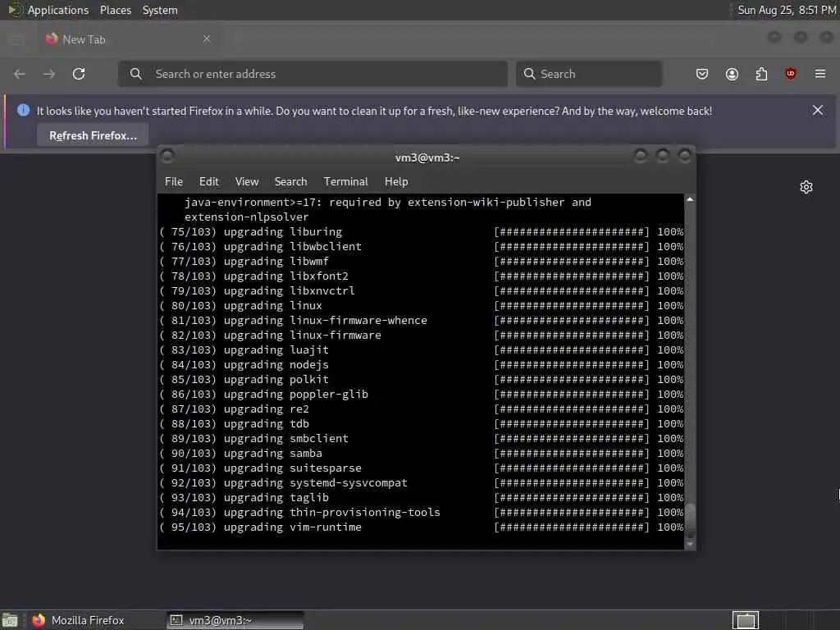Open the terminal File menu
This screenshot has width=840, height=630.
pyautogui.click(x=174, y=181)
